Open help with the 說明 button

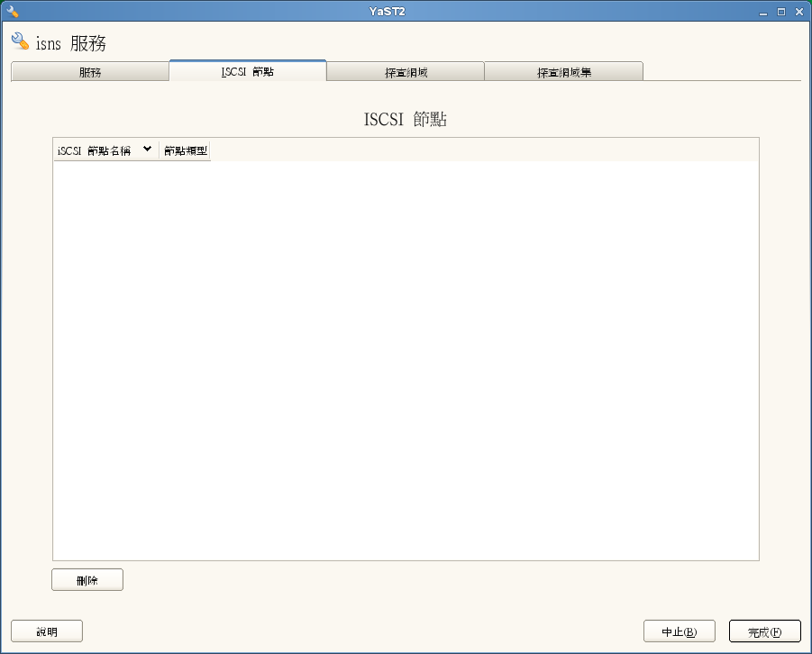47,631
